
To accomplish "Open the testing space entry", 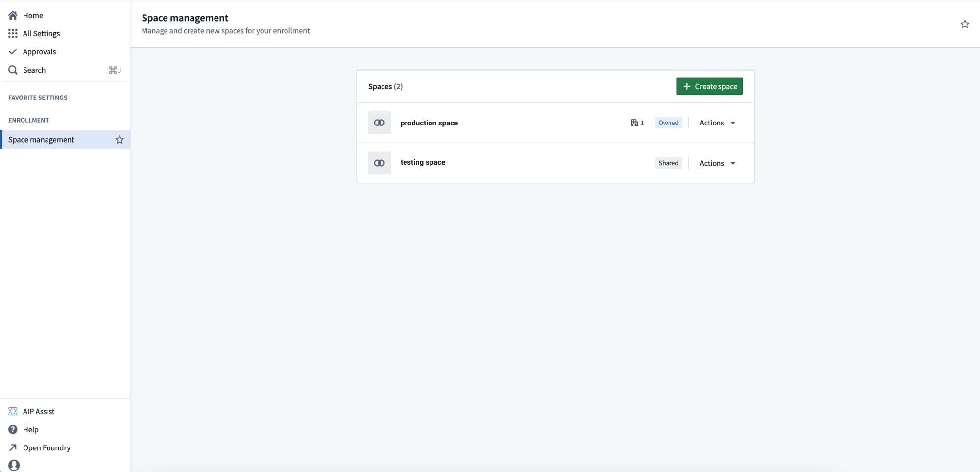I will tap(423, 162).
